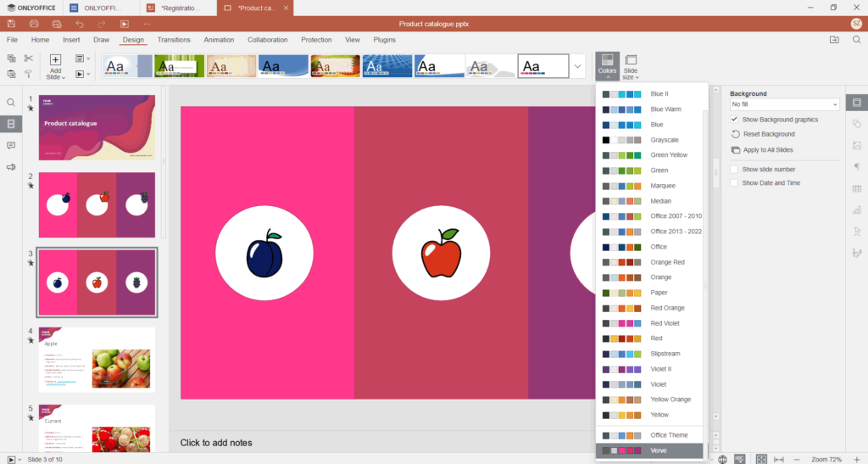868x464 pixels.
Task: Click the print icon in title bar
Action: [34, 24]
